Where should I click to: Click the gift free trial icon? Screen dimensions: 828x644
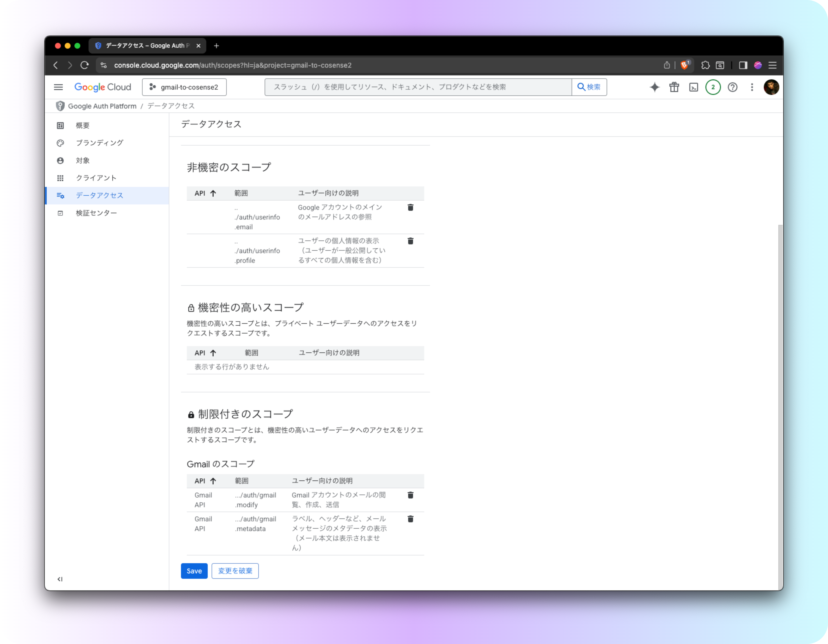click(674, 87)
